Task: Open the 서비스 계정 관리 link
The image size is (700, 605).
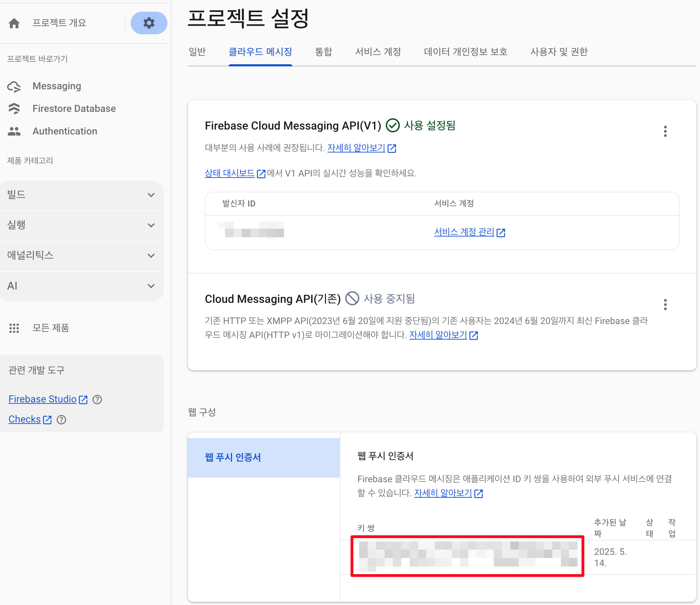Action: [x=464, y=232]
